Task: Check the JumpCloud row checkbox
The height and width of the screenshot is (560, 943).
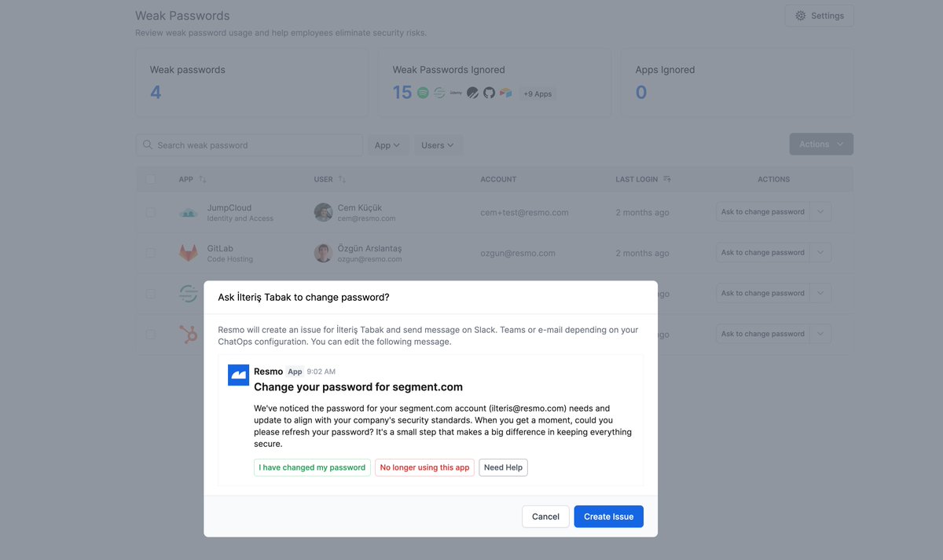Action: coord(151,212)
